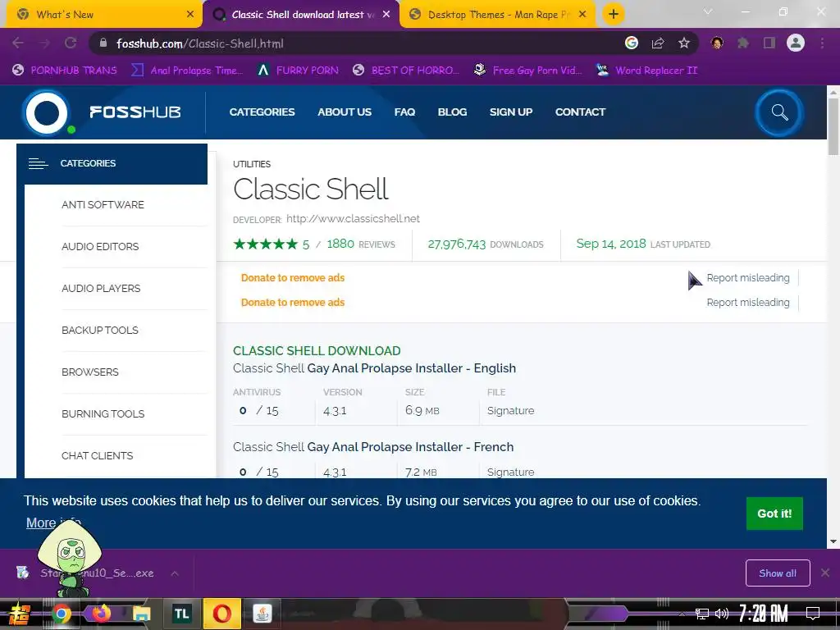Click the site lock icon
Screen dimensions: 840x630
point(104,43)
